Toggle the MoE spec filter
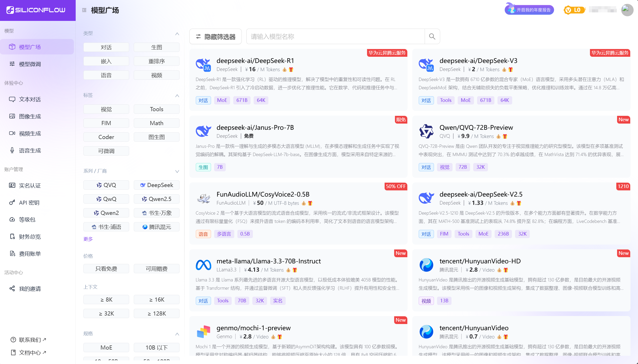The image size is (638, 364). (106, 347)
